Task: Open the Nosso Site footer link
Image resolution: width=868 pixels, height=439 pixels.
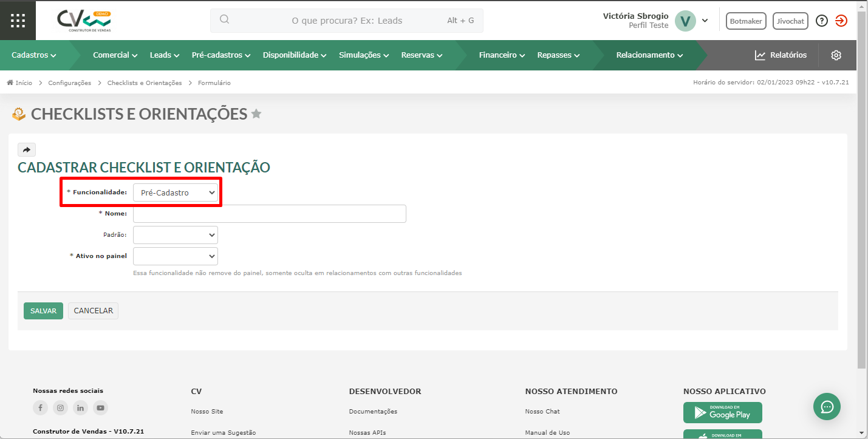Action: (207, 412)
